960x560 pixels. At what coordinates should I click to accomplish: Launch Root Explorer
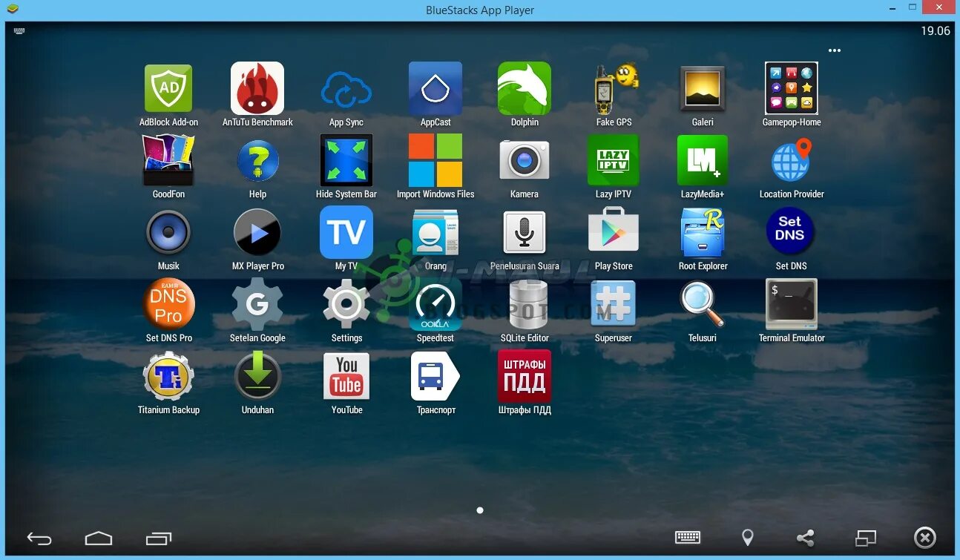point(703,232)
